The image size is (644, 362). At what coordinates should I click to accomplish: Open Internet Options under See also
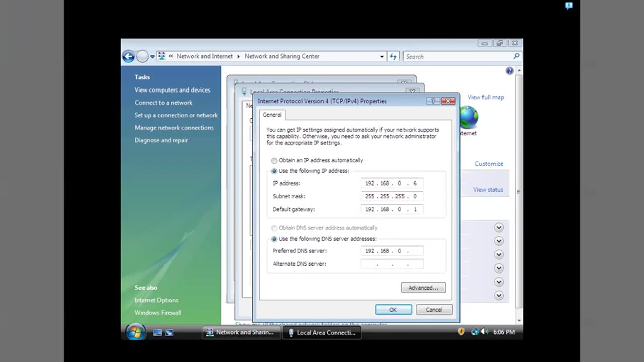pyautogui.click(x=156, y=300)
